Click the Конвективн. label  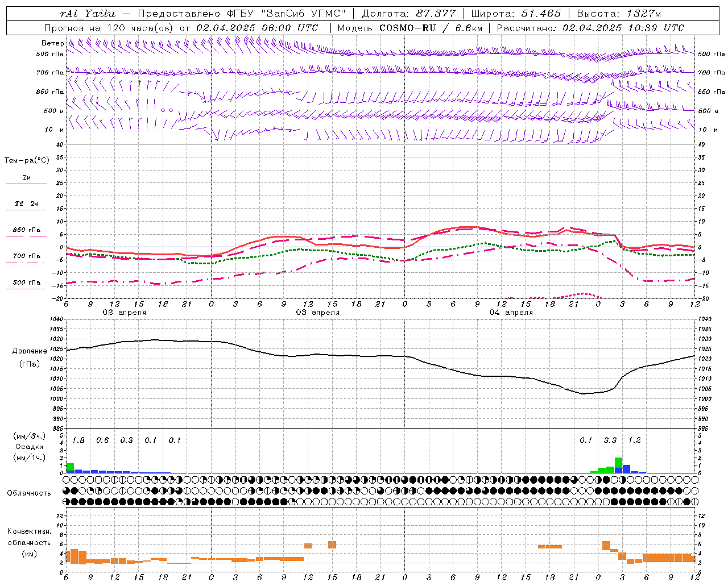pos(30,531)
